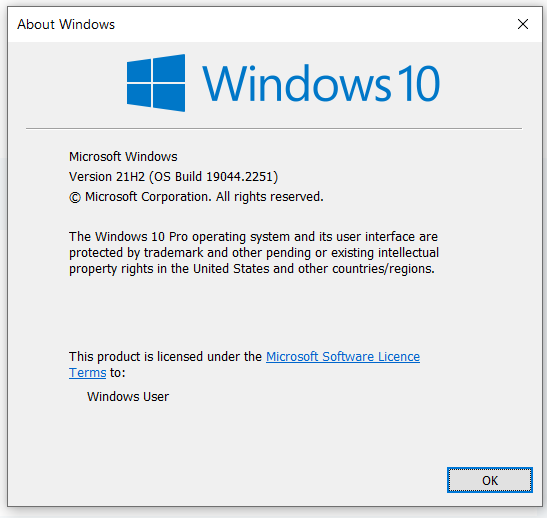The width and height of the screenshot is (547, 518).
Task: Click the Windows User licensee name
Action: tap(128, 397)
